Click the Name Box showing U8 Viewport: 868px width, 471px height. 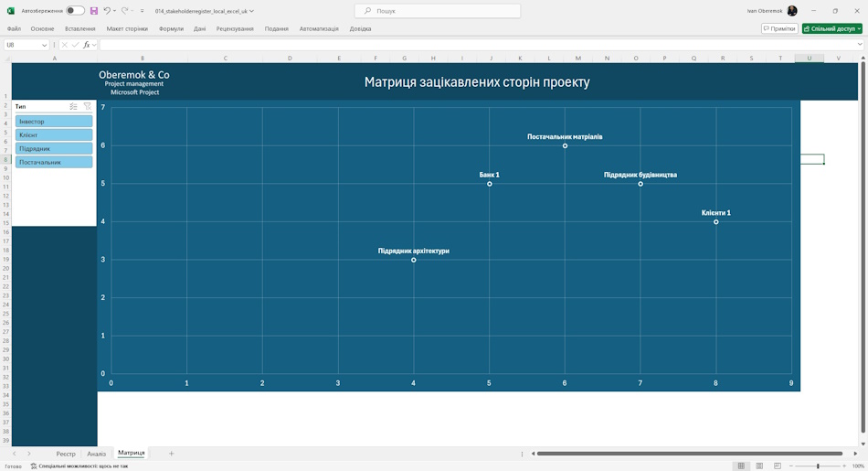tap(23, 45)
